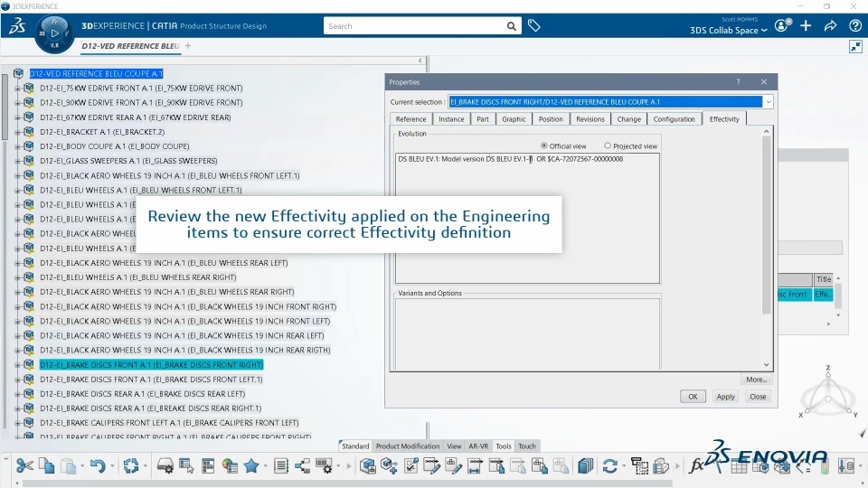Screen dimensions: 868x488
Task: Select D12-EI_BRAKE DISCS FRONT LEFT.1 row
Action: [x=151, y=380]
